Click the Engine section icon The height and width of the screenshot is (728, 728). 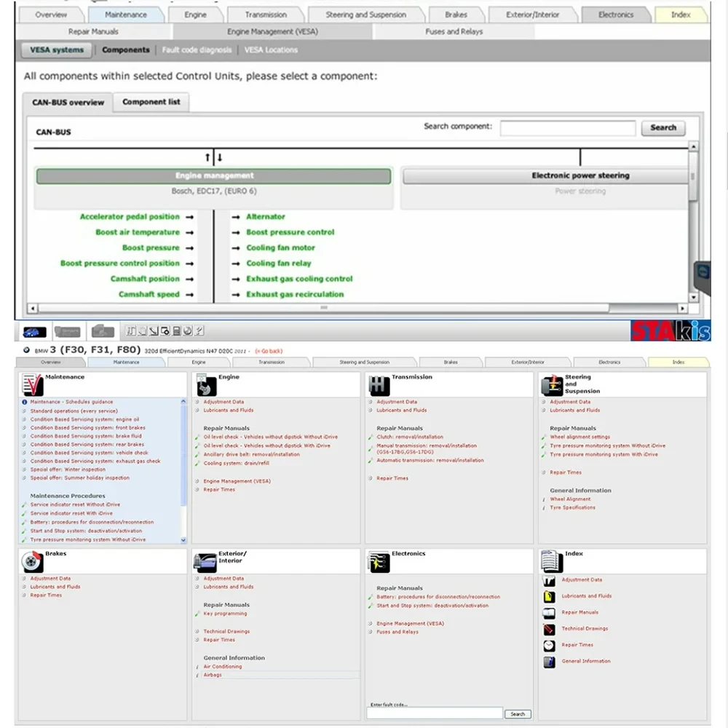coord(206,385)
